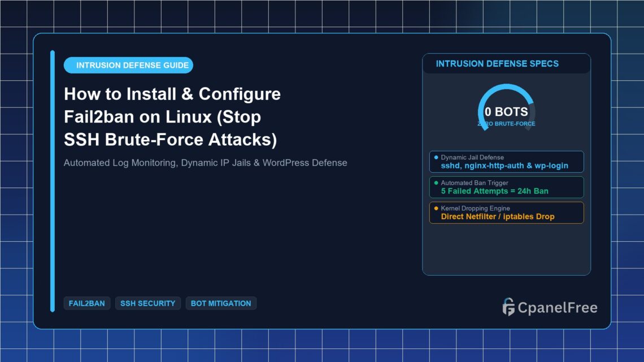
Task: Click the ZERO BRUTE-FORCE label
Action: pos(506,124)
